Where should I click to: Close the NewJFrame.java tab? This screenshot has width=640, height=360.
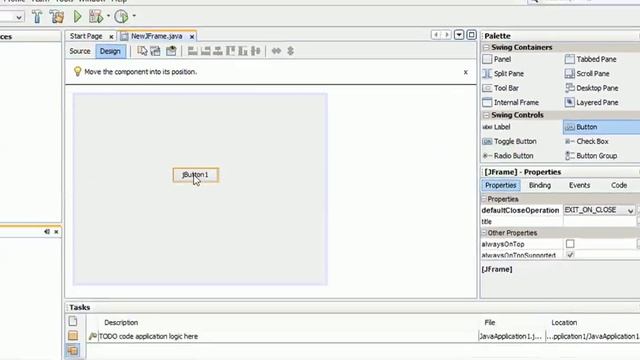pos(192,37)
